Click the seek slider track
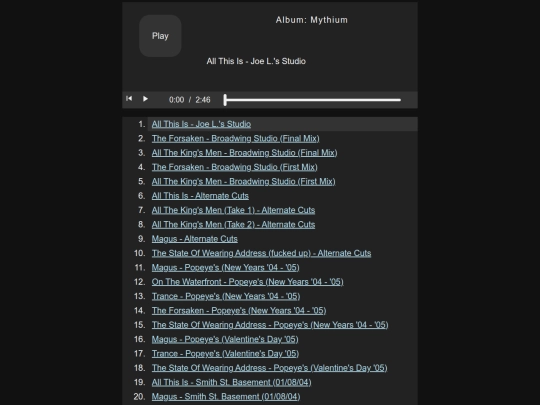The height and width of the screenshot is (405, 540). [x=313, y=100]
